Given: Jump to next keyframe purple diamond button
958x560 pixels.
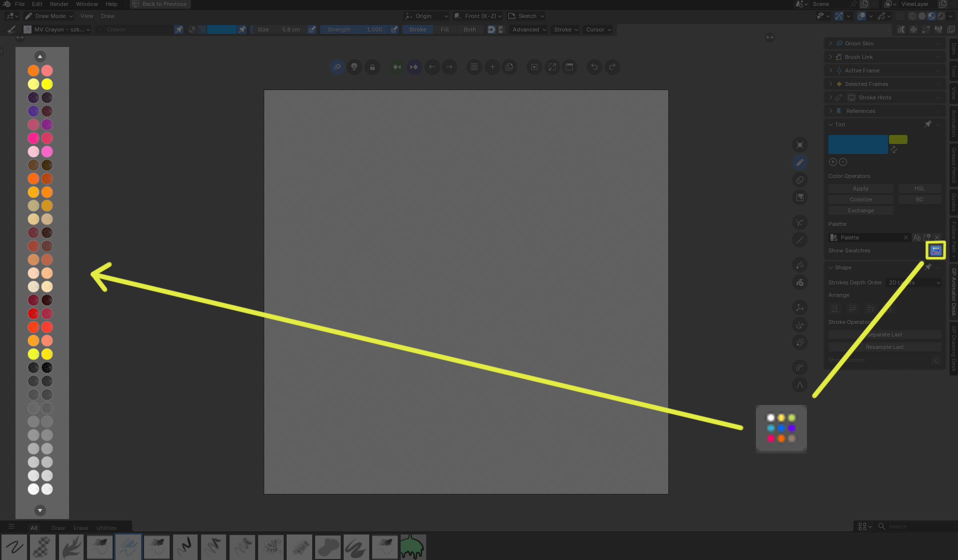Looking at the screenshot, I should 414,67.
